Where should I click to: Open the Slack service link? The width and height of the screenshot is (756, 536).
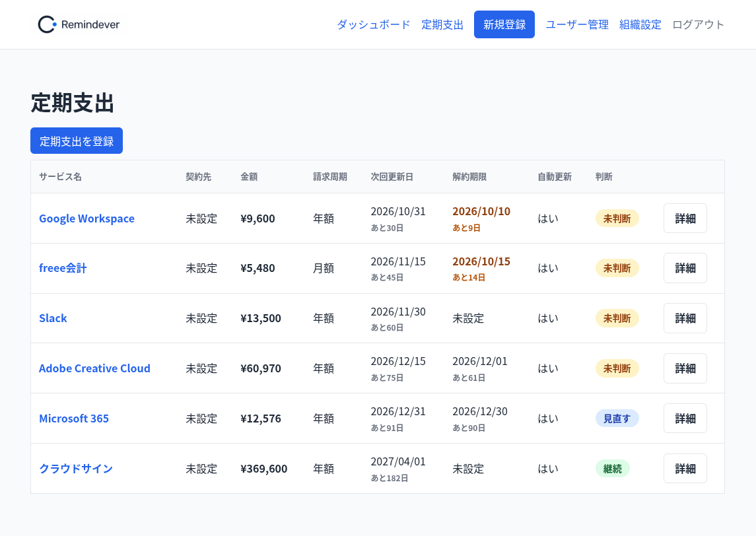pos(53,318)
